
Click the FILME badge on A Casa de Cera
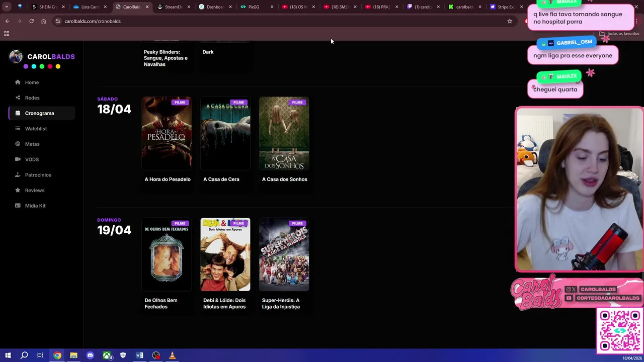[x=238, y=103]
